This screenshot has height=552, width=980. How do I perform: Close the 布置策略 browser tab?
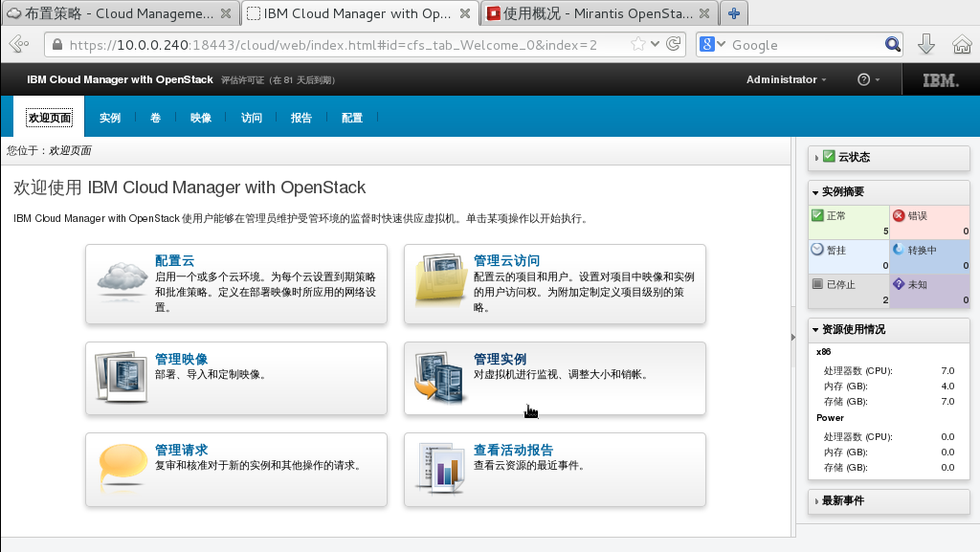pos(226,13)
